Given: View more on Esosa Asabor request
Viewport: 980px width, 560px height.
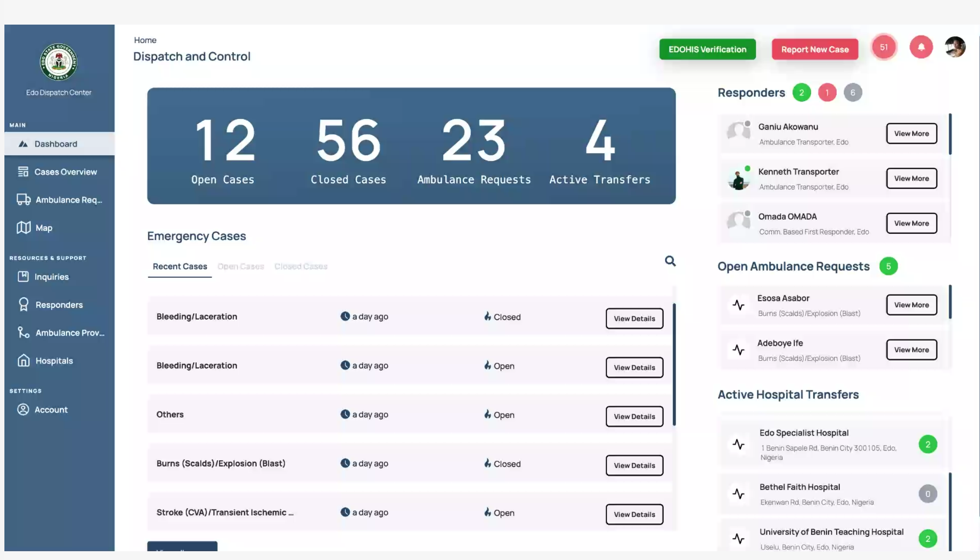Looking at the screenshot, I should 911,305.
